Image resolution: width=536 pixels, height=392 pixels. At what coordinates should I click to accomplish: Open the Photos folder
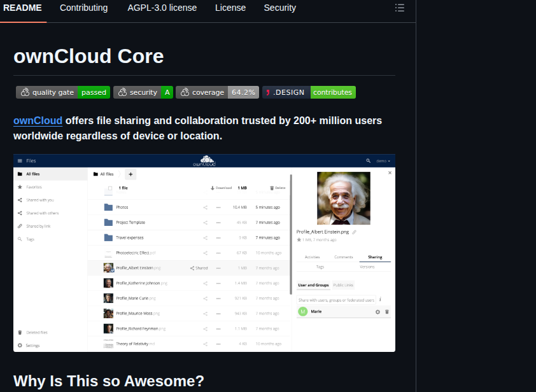[x=122, y=207]
